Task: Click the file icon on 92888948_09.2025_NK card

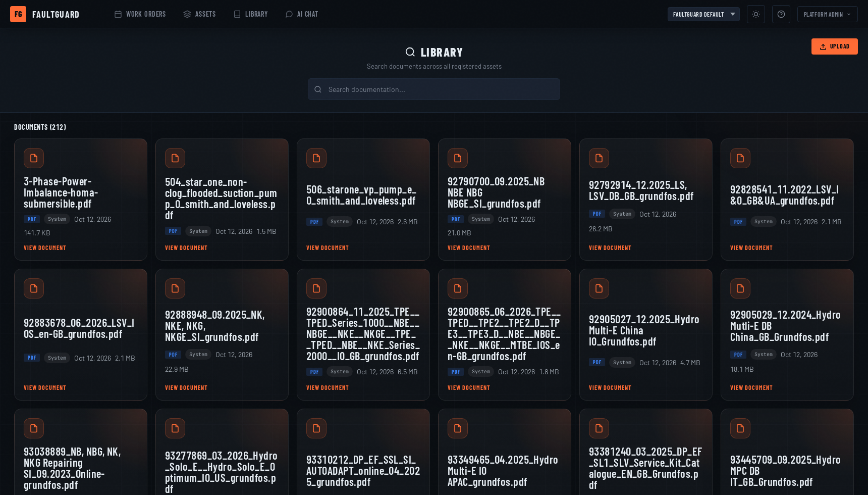Action: [x=175, y=288]
